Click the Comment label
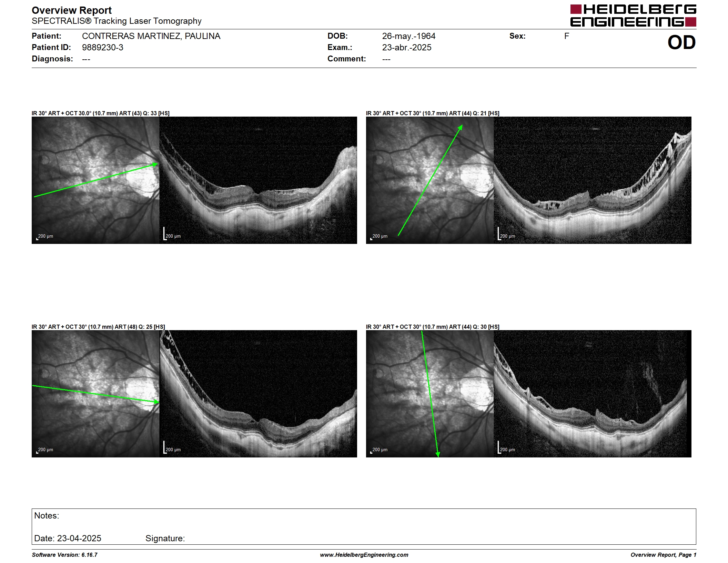Screen dimensions: 728x563 coord(347,59)
